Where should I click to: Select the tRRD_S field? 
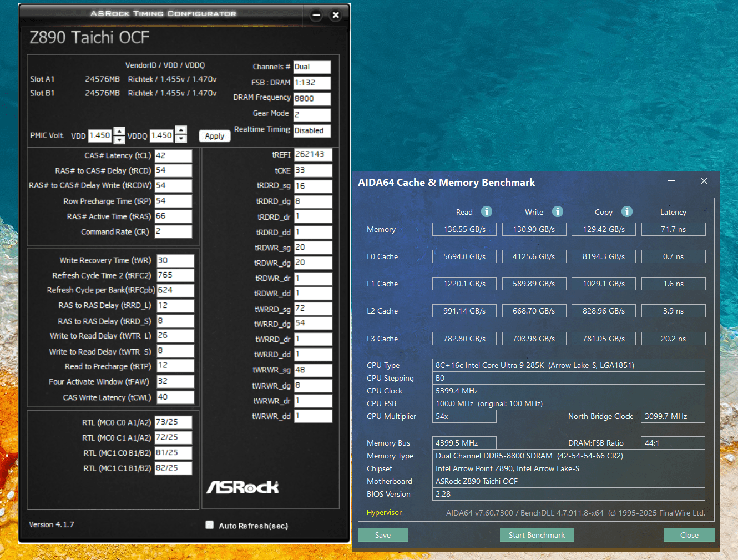pyautogui.click(x=175, y=321)
